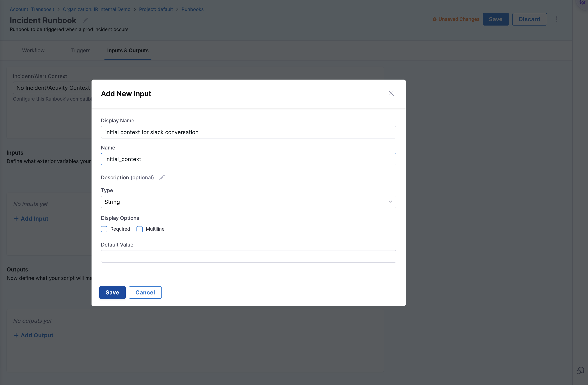
Task: Click the pencil icon beside Description (optional)
Action: 162,177
